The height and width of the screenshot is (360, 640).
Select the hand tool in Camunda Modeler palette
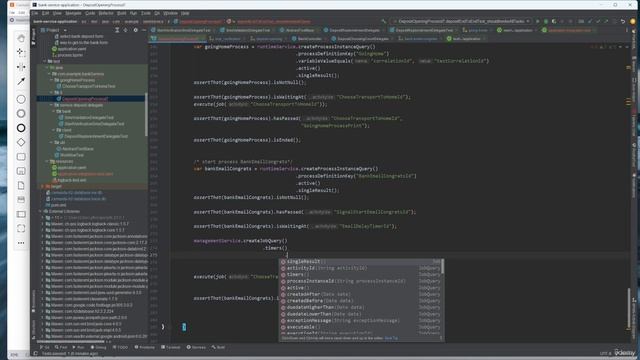[x=21, y=38]
